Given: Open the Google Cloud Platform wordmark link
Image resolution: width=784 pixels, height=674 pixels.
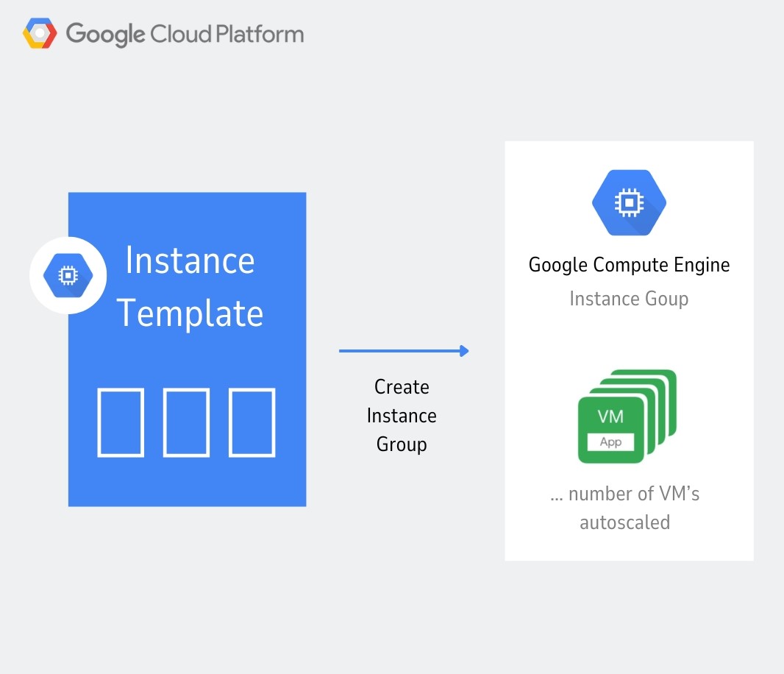Looking at the screenshot, I should pos(184,33).
